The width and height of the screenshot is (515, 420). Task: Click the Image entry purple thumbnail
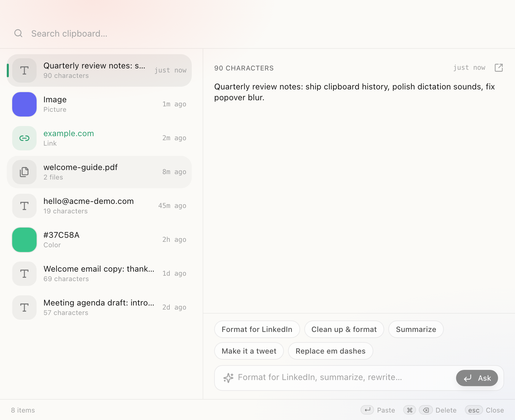click(x=24, y=104)
